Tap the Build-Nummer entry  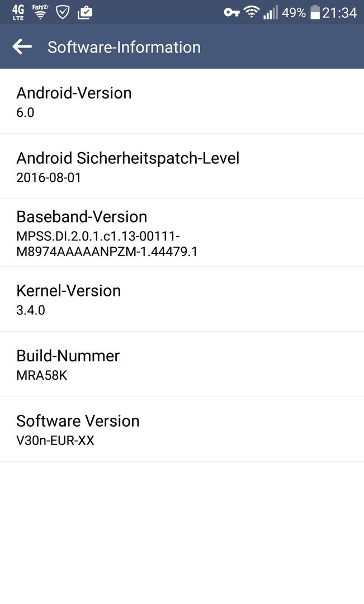coord(182,364)
